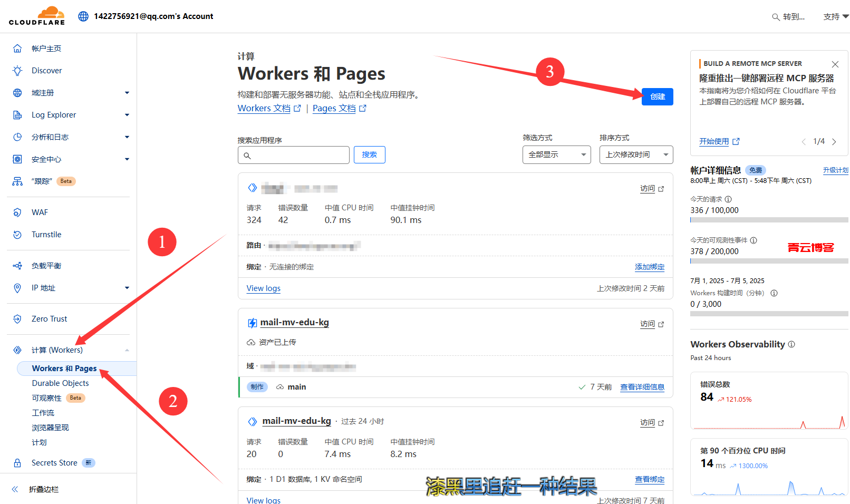Click 查看绑定 link

tap(650, 480)
